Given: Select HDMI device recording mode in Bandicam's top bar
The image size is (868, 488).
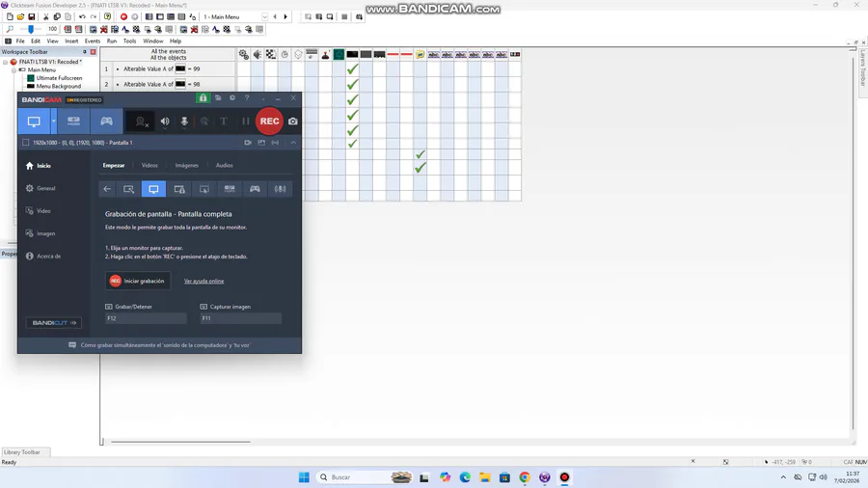Looking at the screenshot, I should point(73,122).
